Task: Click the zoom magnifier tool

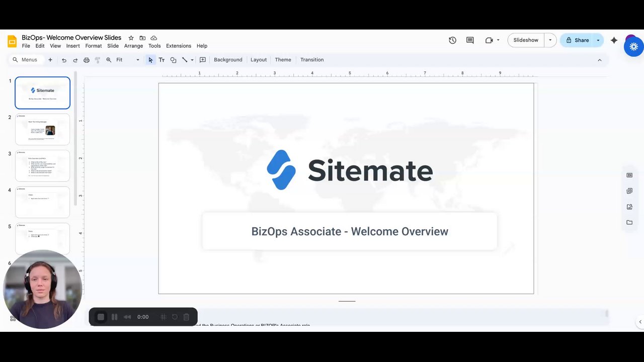Action: (109, 60)
